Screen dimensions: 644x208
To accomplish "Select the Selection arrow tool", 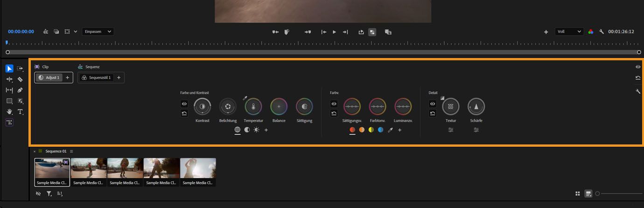I will [x=9, y=69].
